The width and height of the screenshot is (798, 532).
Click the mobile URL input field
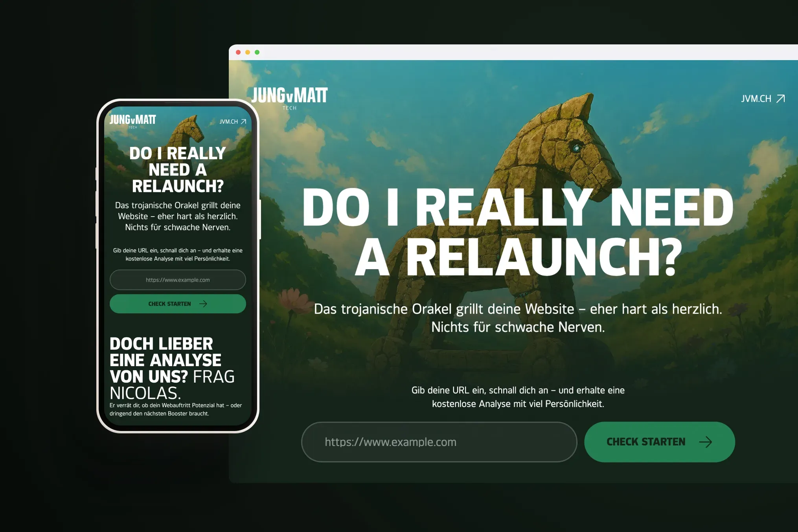(x=177, y=280)
